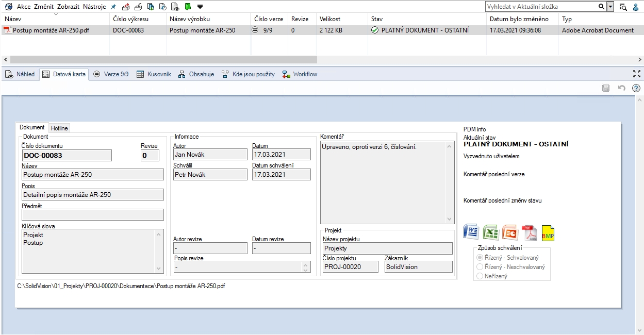
Task: Click the file list horizontal scrollbar thumb
Action: (163, 60)
